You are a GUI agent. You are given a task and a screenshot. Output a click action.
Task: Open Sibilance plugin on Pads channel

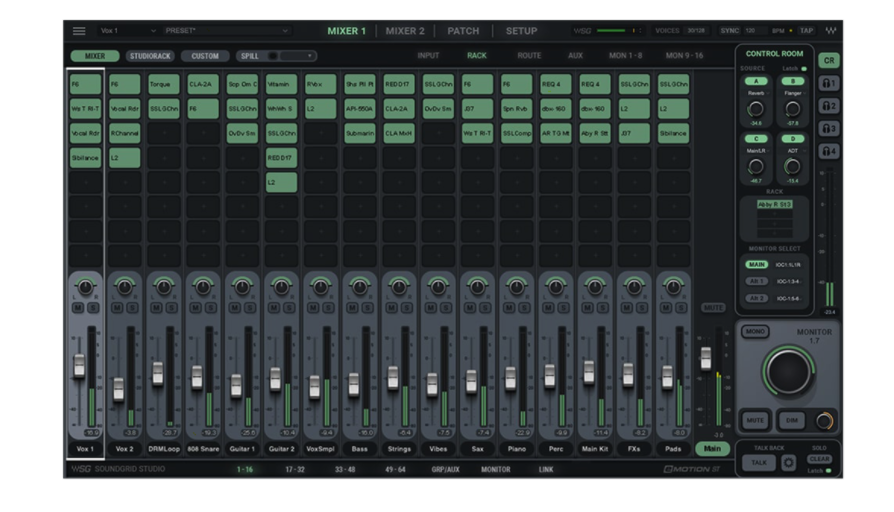pos(673,133)
